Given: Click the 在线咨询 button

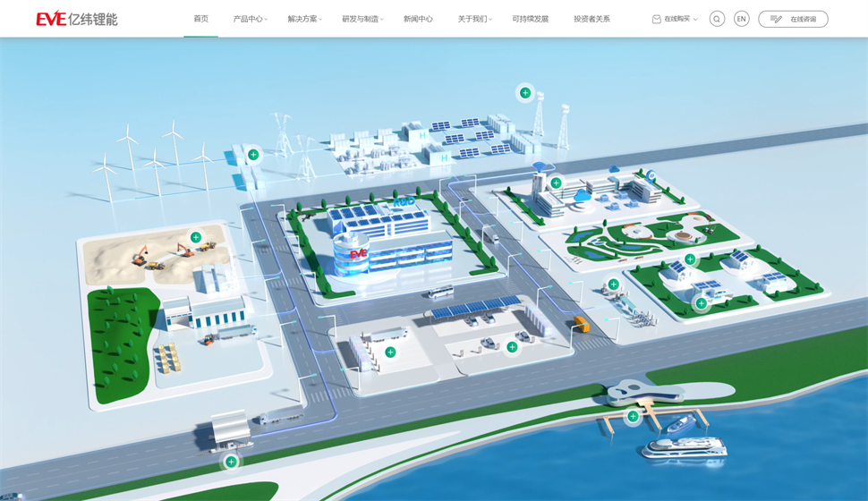Looking at the screenshot, I should 793,19.
